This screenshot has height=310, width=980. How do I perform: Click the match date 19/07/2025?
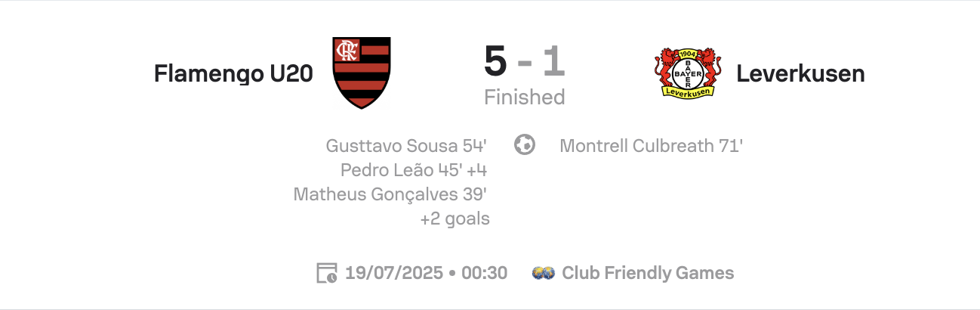point(393,273)
